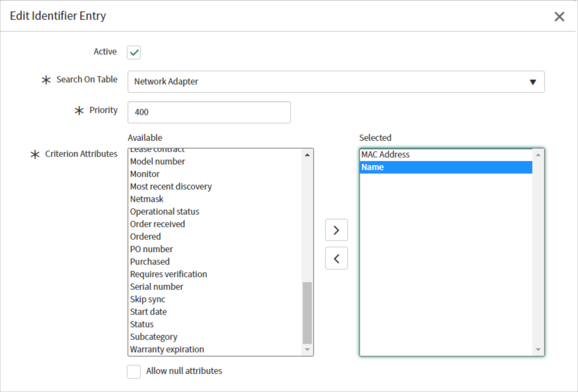The height and width of the screenshot is (392, 578).
Task: Select PO number attribute
Action: (215, 249)
